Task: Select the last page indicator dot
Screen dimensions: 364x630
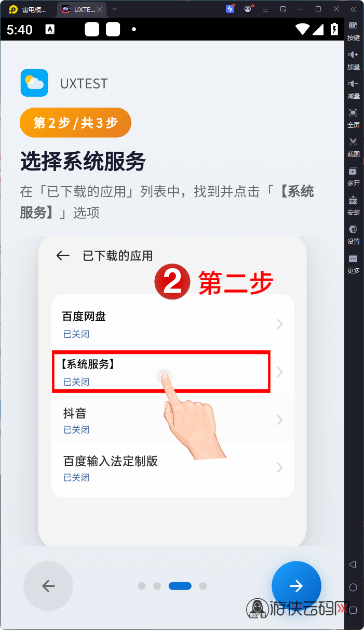Action: 203,586
